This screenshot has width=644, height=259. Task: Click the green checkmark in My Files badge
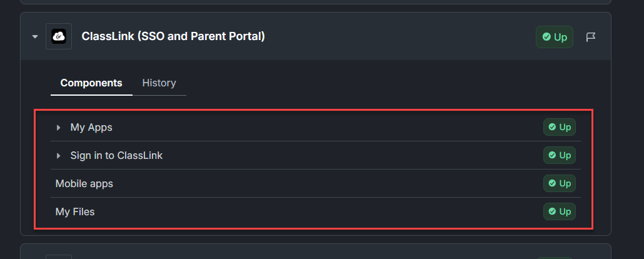[552, 211]
